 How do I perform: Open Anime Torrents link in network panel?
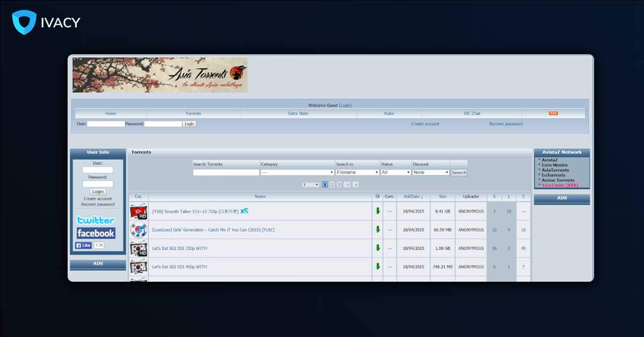558,180
